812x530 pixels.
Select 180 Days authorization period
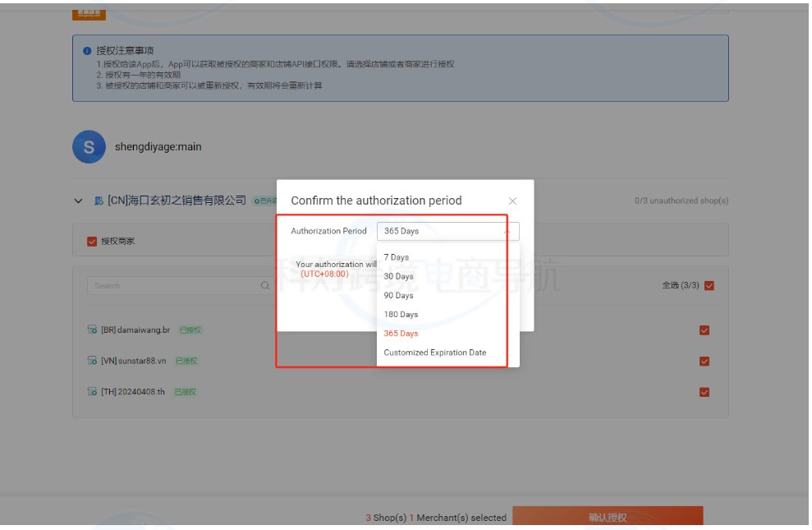[x=401, y=314]
